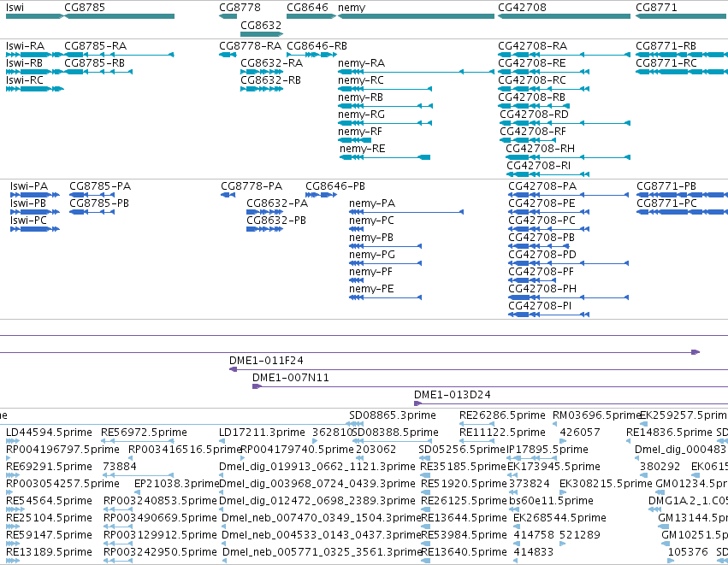Image resolution: width=728 pixels, height=565 pixels.
Task: Select EST RE69291.5prime
Action: click(13, 475)
